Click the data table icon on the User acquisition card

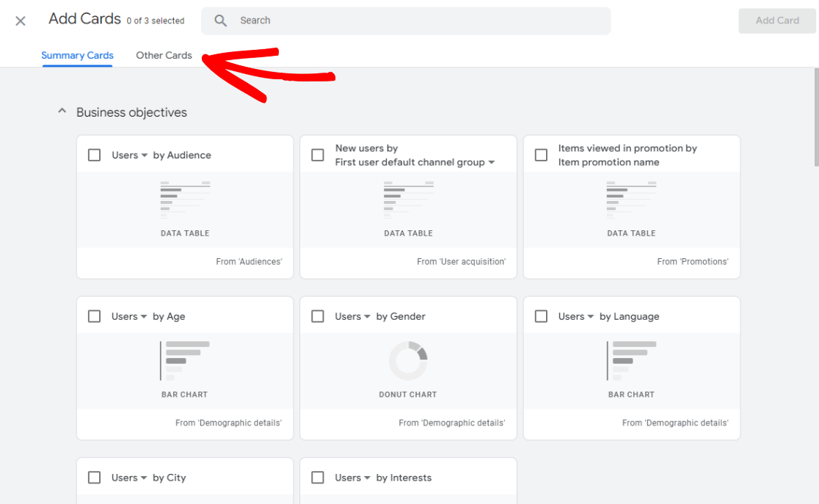tap(408, 199)
